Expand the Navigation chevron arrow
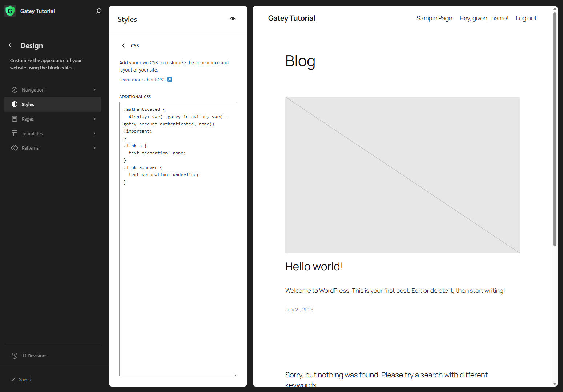Image resolution: width=563 pixels, height=392 pixels. pos(94,90)
